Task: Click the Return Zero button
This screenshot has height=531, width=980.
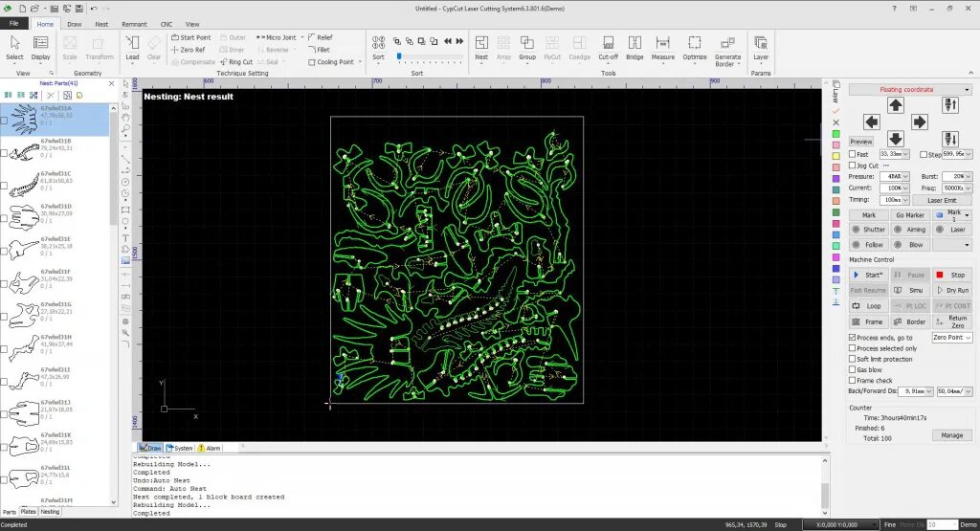Action: [x=952, y=321]
